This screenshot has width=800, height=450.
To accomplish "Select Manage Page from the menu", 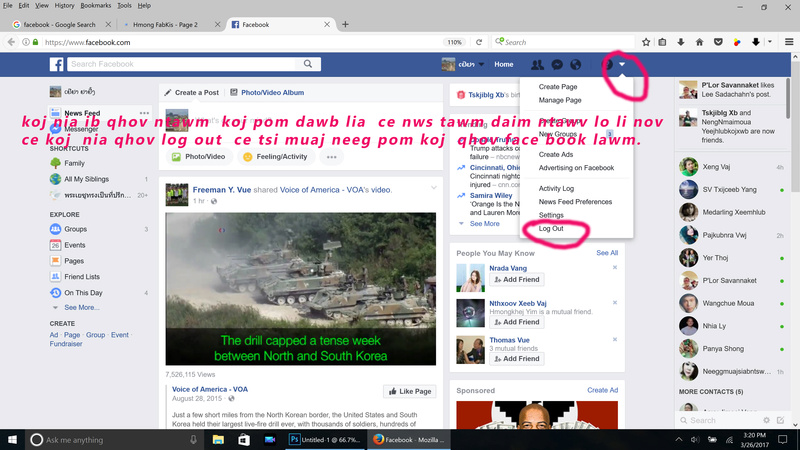I will click(560, 100).
